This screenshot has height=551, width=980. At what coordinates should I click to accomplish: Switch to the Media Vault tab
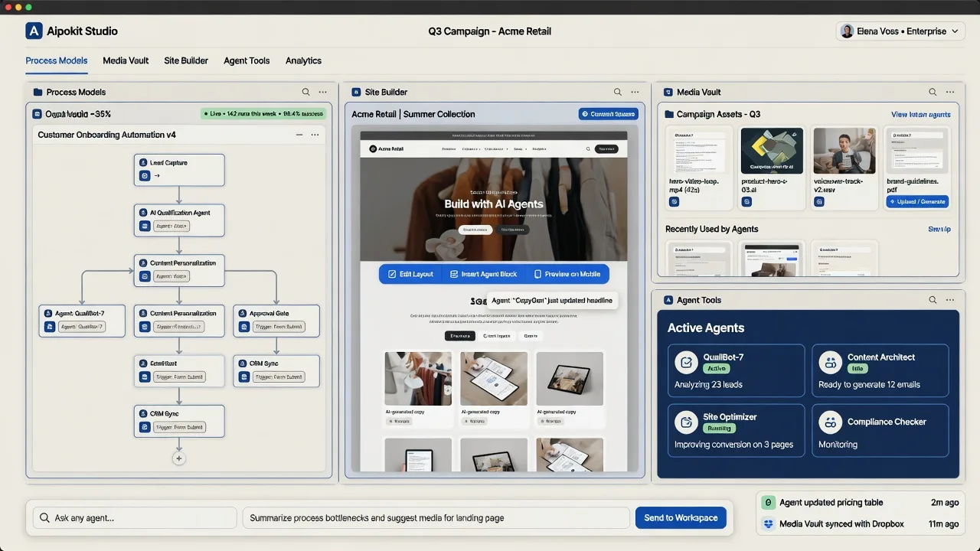[x=126, y=60]
